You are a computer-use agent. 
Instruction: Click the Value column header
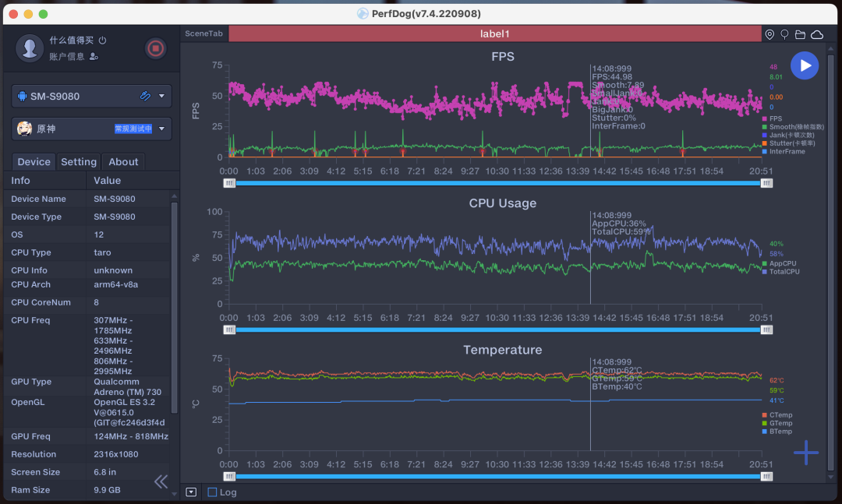(108, 181)
